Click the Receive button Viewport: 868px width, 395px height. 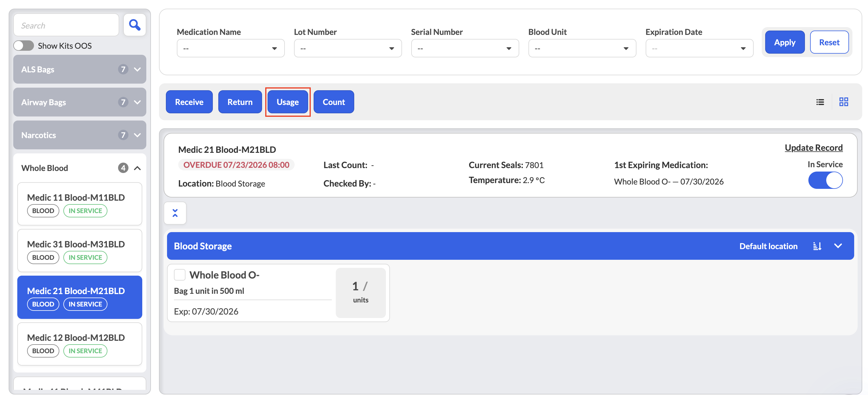(189, 102)
